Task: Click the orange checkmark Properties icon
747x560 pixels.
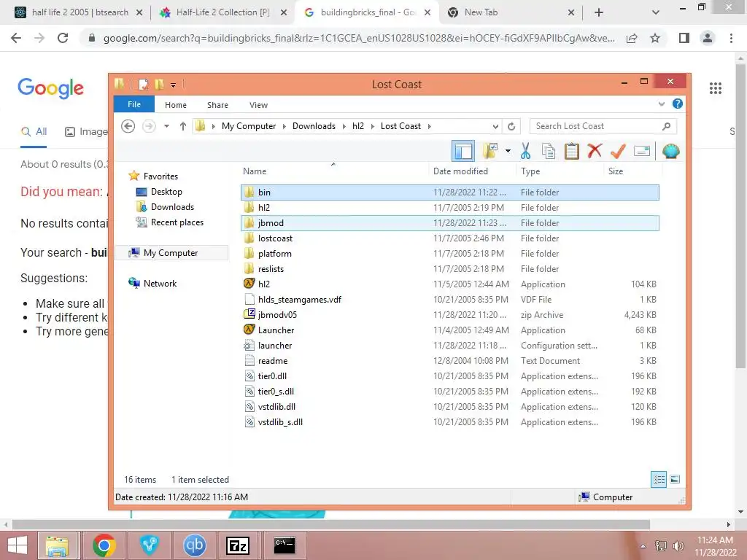Action: (618, 151)
